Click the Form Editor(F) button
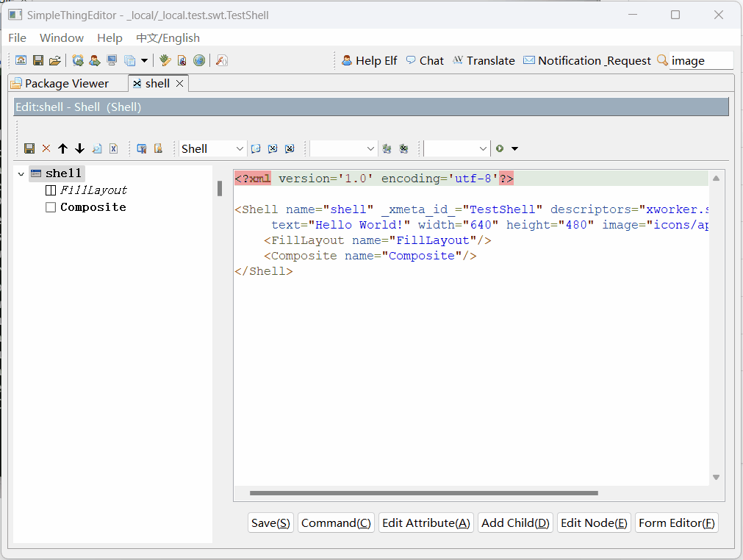This screenshot has height=560, width=743. click(676, 523)
